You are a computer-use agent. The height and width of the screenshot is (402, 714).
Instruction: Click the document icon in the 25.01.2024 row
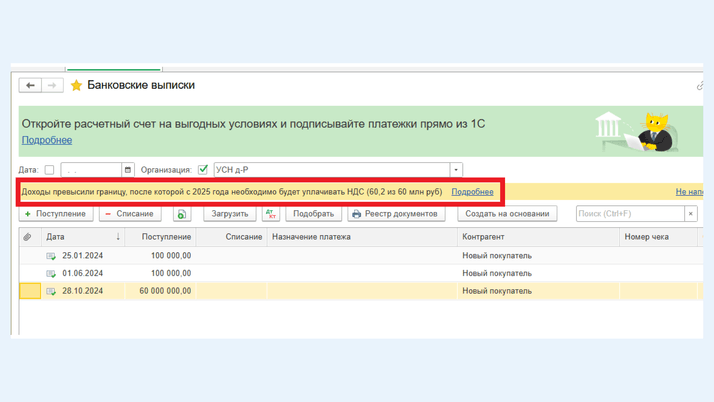(51, 256)
